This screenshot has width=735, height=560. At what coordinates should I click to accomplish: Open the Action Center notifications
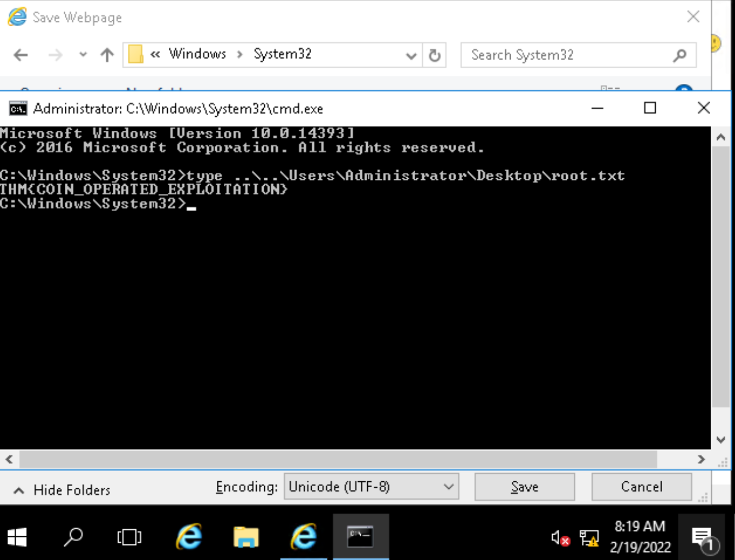[704, 539]
